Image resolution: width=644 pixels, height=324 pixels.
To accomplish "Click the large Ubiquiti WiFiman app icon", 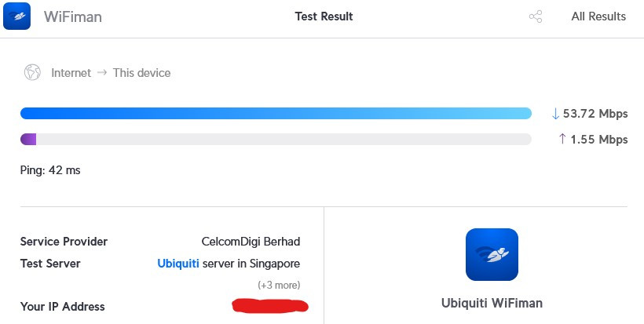I will coord(492,255).
